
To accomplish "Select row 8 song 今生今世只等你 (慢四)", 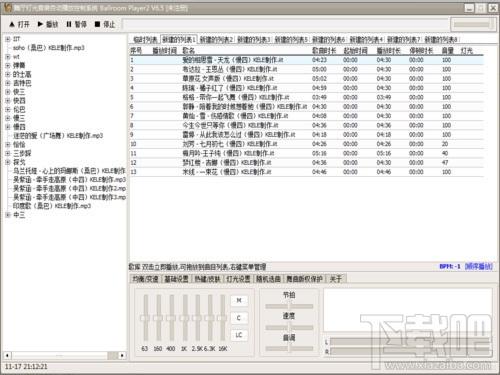I will (x=307, y=125).
